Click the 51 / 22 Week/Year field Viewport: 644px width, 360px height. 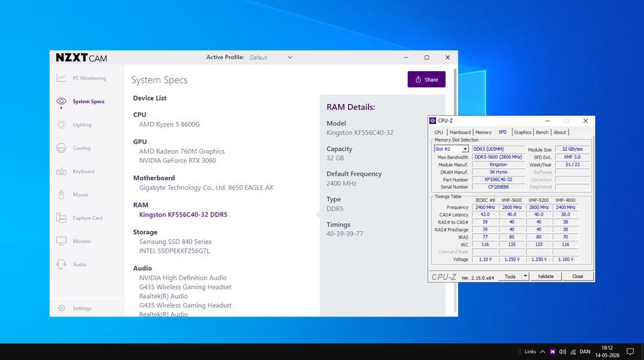pyautogui.click(x=572, y=164)
